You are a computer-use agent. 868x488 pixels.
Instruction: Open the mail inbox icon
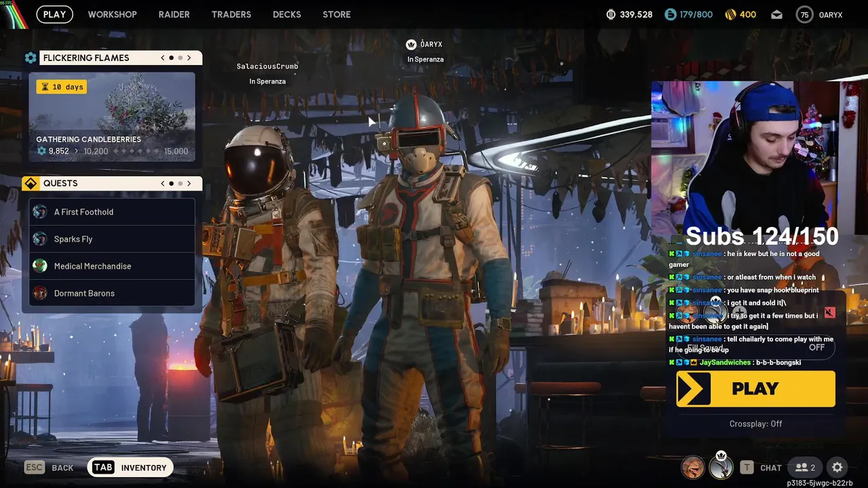pos(777,14)
